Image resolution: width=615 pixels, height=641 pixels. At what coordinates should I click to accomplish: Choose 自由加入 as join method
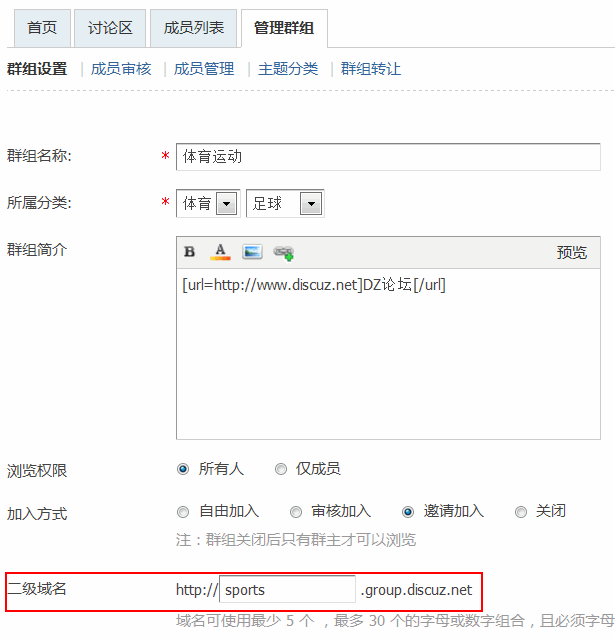point(183,512)
